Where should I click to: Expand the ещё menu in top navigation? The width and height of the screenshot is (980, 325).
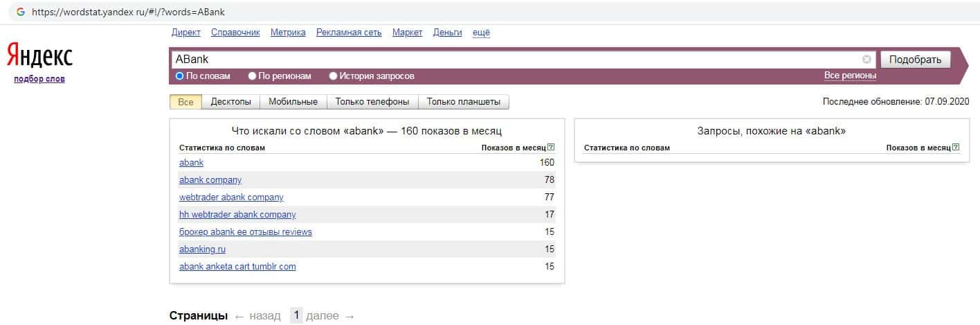click(481, 33)
